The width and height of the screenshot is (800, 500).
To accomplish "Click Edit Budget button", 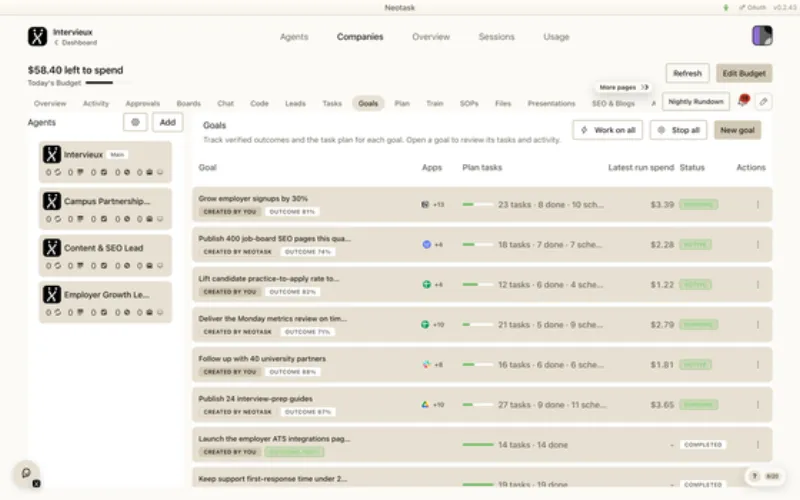I will (x=744, y=73).
